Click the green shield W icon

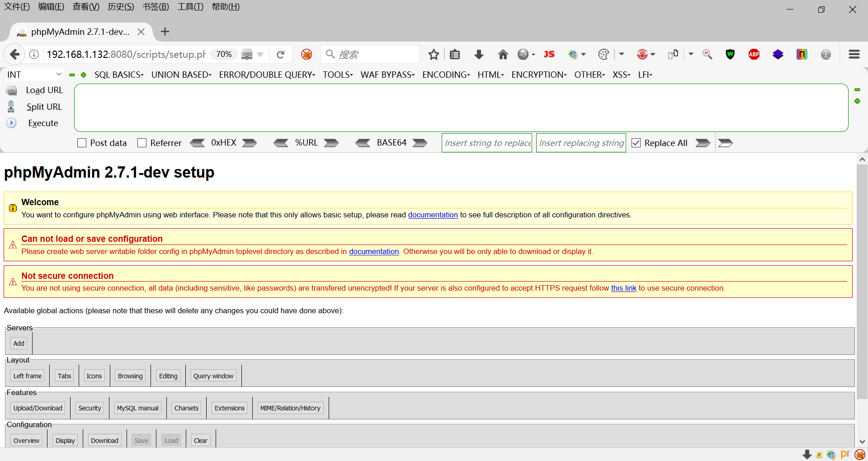730,55
